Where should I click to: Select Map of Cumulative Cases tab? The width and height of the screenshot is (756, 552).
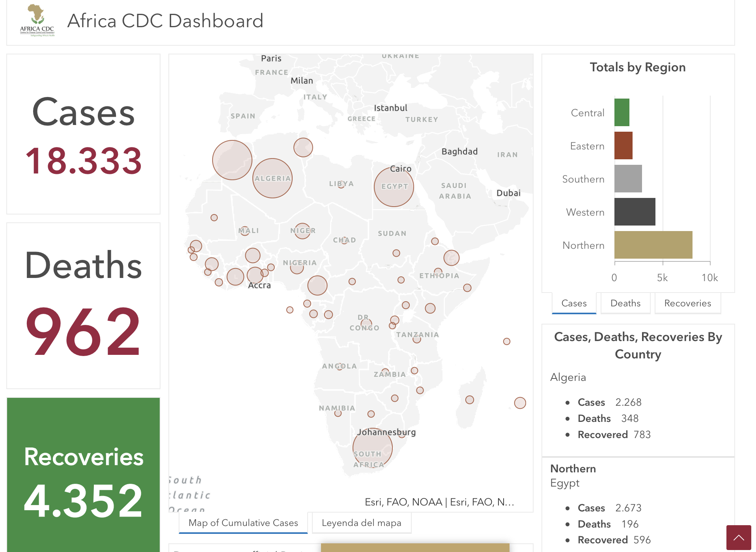243,523
